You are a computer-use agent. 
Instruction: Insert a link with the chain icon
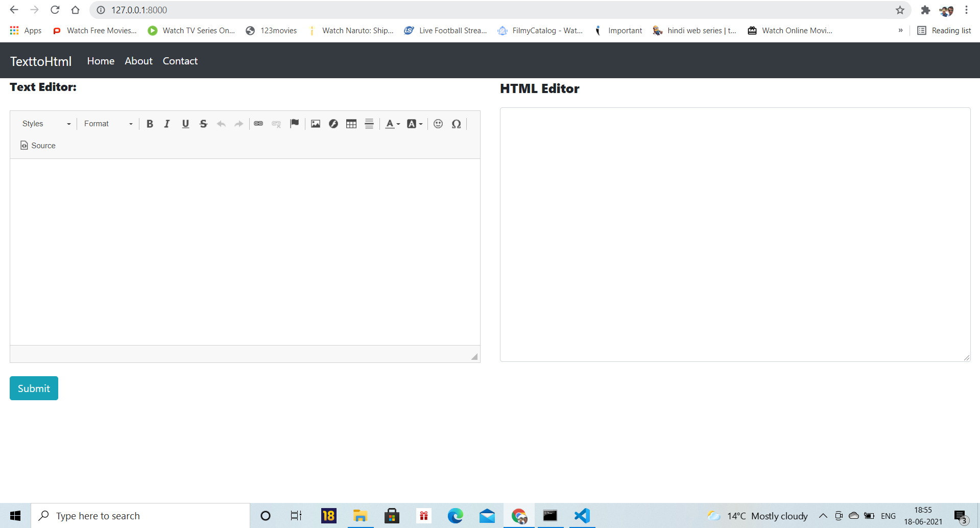pyautogui.click(x=258, y=124)
